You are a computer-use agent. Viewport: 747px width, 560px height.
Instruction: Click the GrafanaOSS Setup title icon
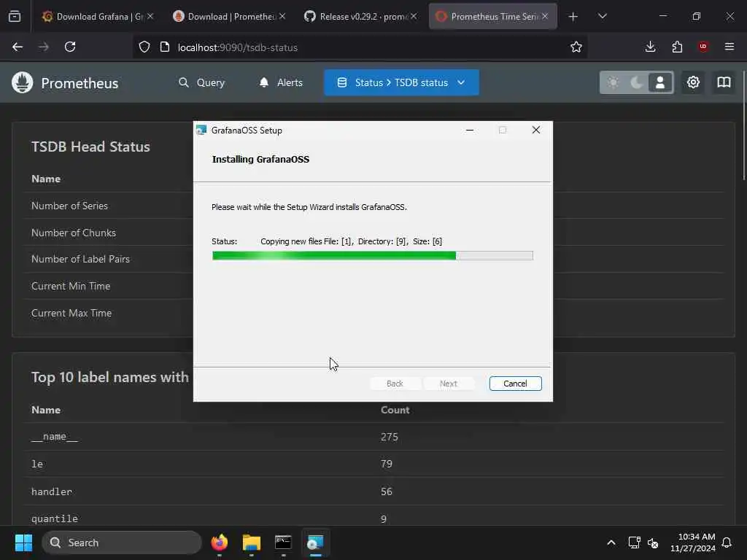click(201, 130)
